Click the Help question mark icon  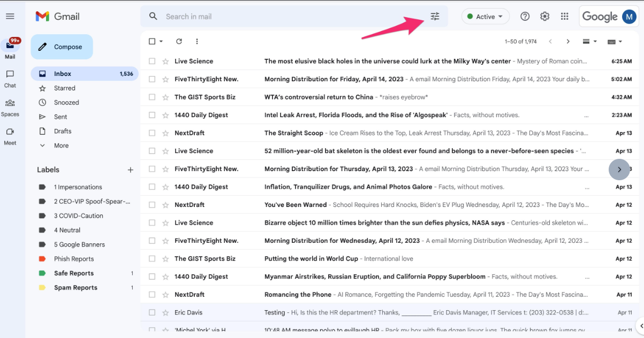[525, 17]
